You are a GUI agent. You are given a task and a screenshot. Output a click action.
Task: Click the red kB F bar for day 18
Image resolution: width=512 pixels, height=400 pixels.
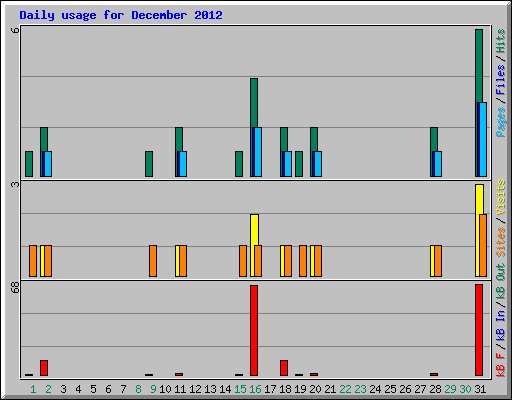click(x=284, y=368)
